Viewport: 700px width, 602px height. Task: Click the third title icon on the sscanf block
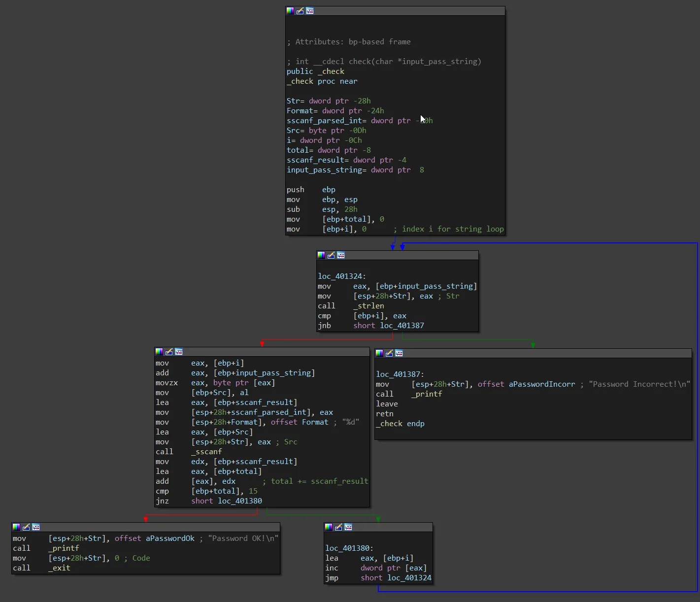tap(179, 352)
